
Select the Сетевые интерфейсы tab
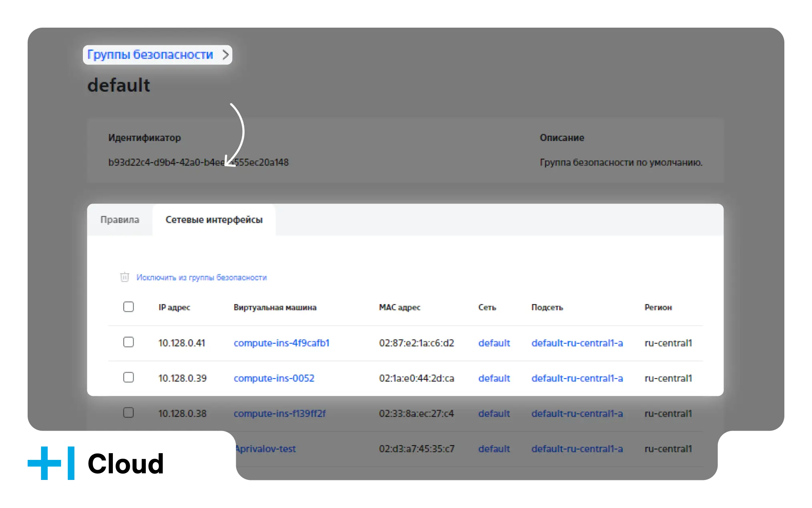point(214,220)
